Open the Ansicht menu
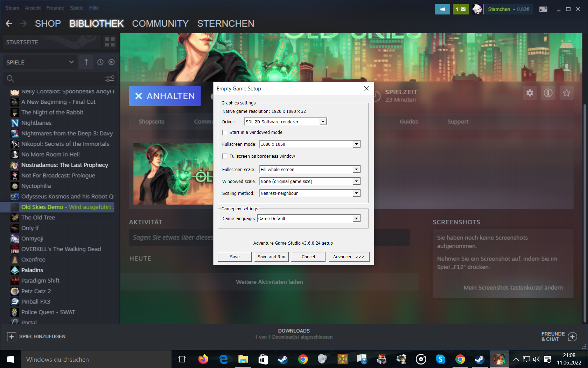The width and height of the screenshot is (588, 368). point(33,8)
